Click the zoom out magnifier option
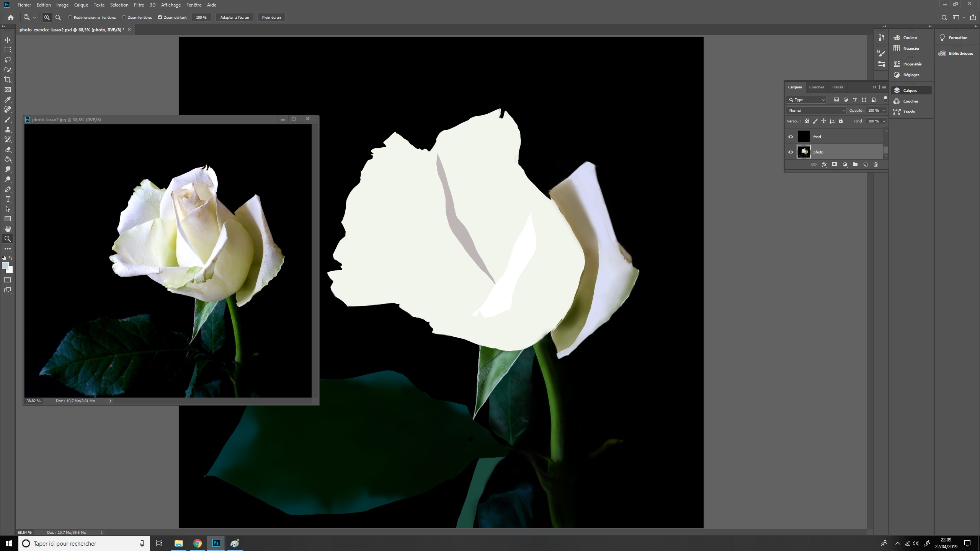980x551 pixels. (58, 17)
